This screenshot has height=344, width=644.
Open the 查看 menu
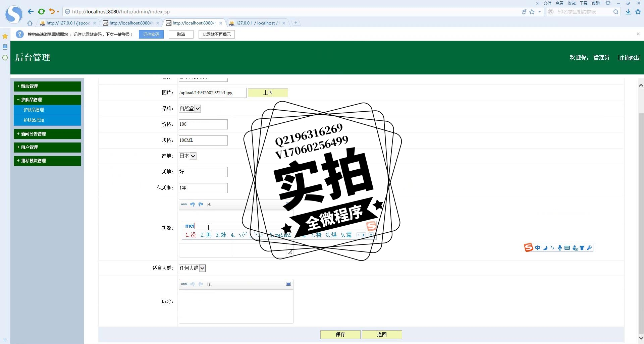tap(559, 3)
